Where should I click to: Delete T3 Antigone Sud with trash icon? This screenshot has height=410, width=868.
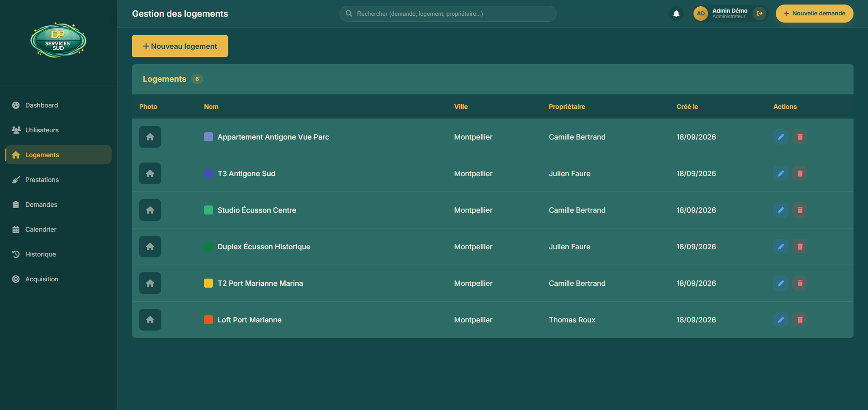800,173
